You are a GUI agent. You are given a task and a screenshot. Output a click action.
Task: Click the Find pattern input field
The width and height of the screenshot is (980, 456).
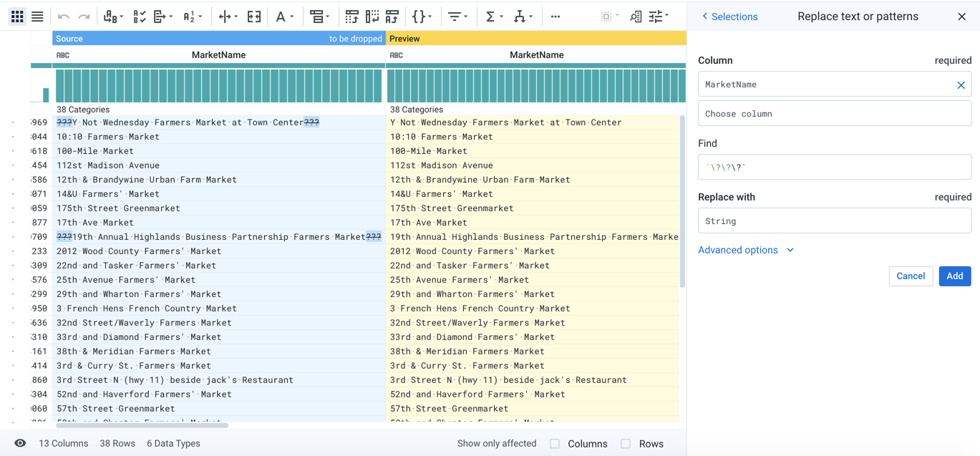[833, 168]
